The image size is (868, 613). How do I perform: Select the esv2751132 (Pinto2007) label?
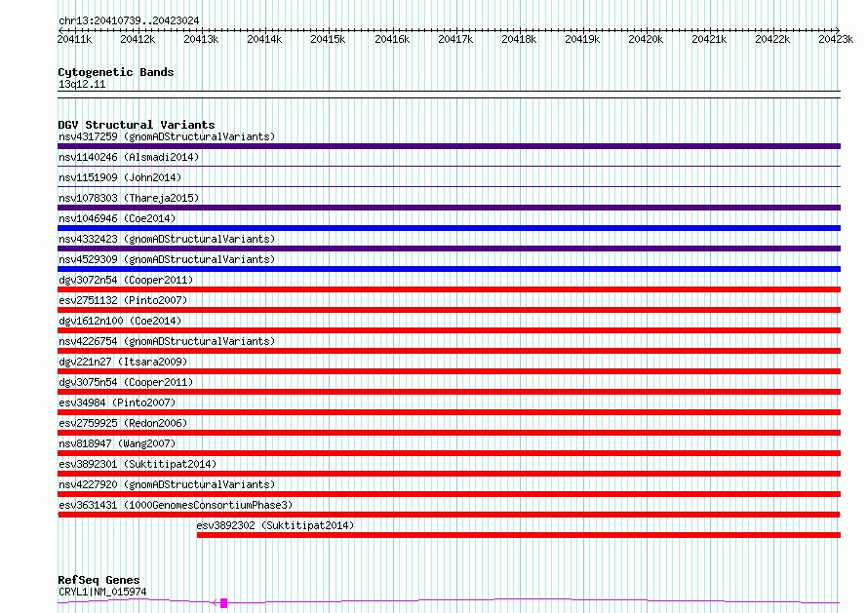pyautogui.click(x=123, y=300)
